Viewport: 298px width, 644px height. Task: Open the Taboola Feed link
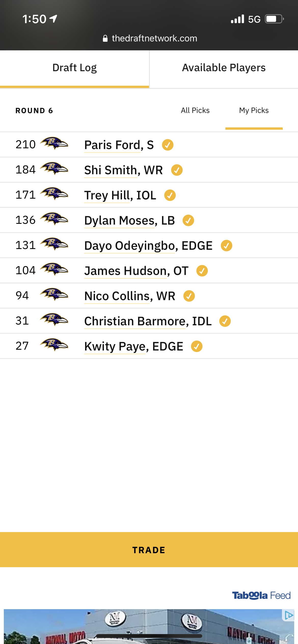(261, 595)
